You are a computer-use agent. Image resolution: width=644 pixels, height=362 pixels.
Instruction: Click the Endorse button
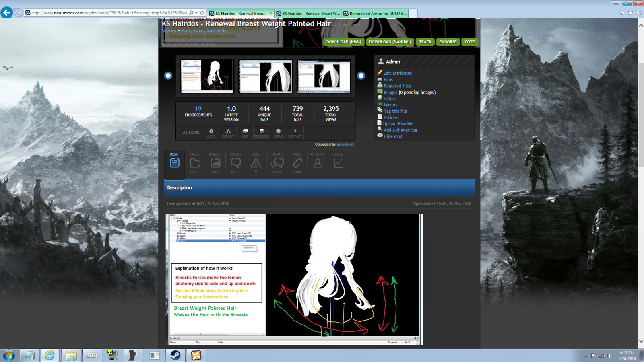pos(448,42)
